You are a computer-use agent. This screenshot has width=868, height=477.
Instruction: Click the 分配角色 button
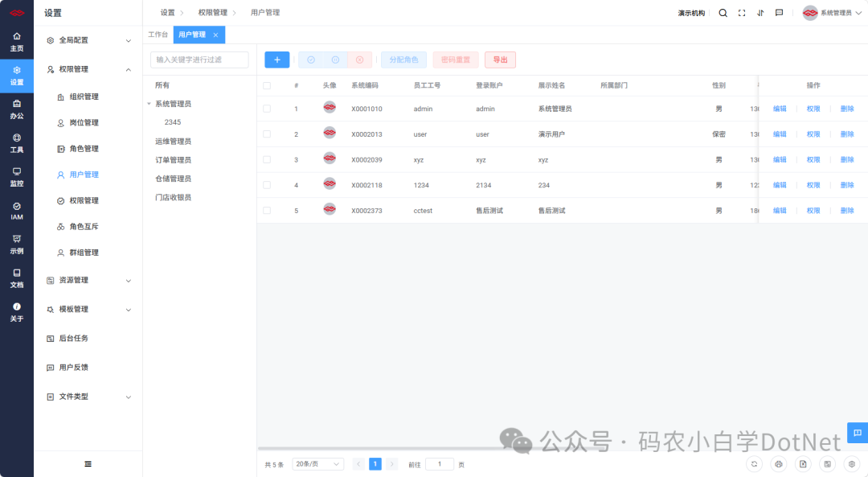point(403,60)
